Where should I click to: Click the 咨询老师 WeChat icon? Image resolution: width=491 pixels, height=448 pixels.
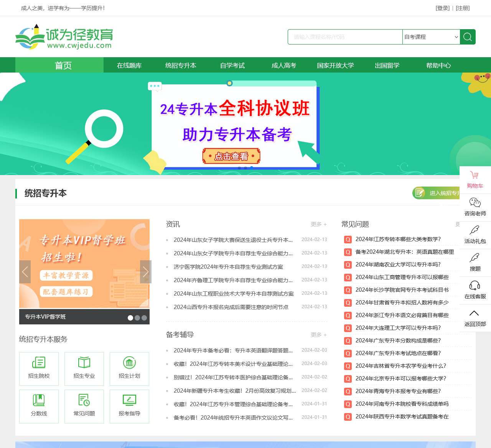(475, 203)
